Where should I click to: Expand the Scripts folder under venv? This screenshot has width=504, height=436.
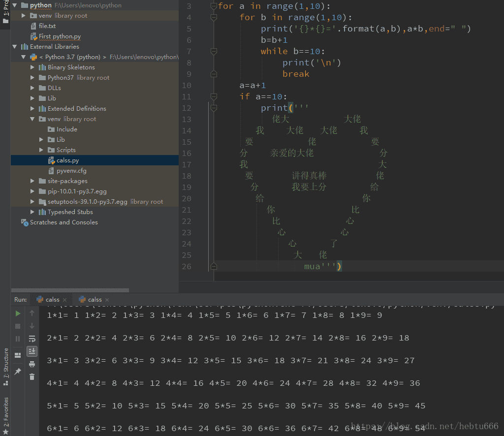click(x=41, y=150)
